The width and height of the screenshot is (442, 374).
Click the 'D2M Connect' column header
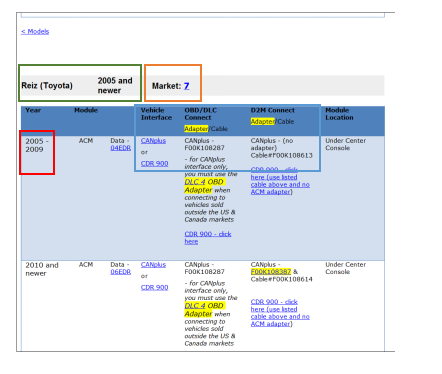pyautogui.click(x=273, y=110)
